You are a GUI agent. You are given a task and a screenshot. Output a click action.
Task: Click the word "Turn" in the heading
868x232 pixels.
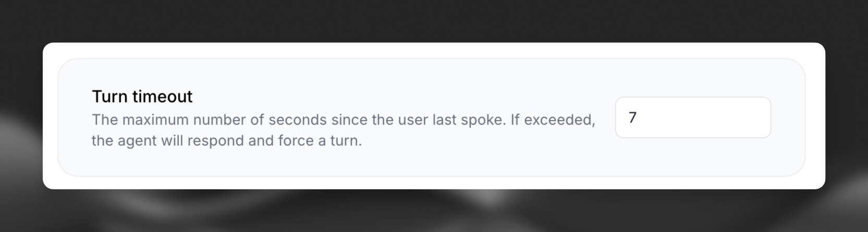(109, 96)
